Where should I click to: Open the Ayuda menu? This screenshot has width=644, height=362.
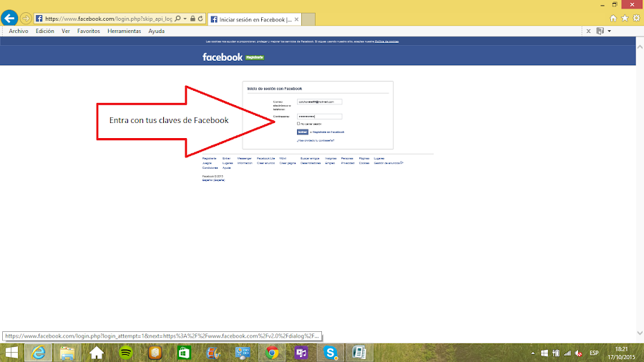[157, 31]
